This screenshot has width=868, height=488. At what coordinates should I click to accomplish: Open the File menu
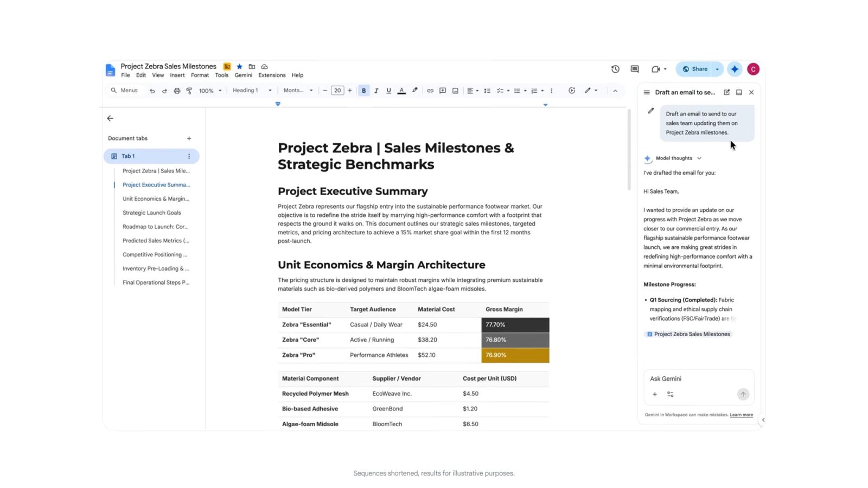point(125,75)
